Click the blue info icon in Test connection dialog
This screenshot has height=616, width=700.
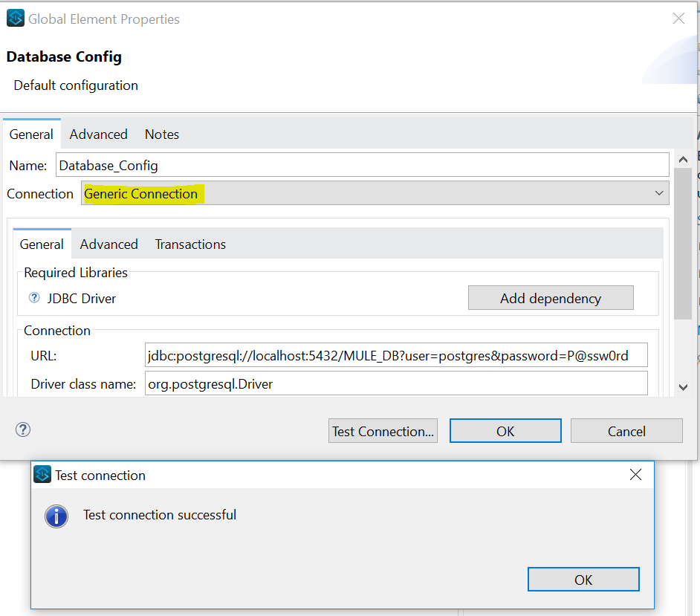(56, 516)
